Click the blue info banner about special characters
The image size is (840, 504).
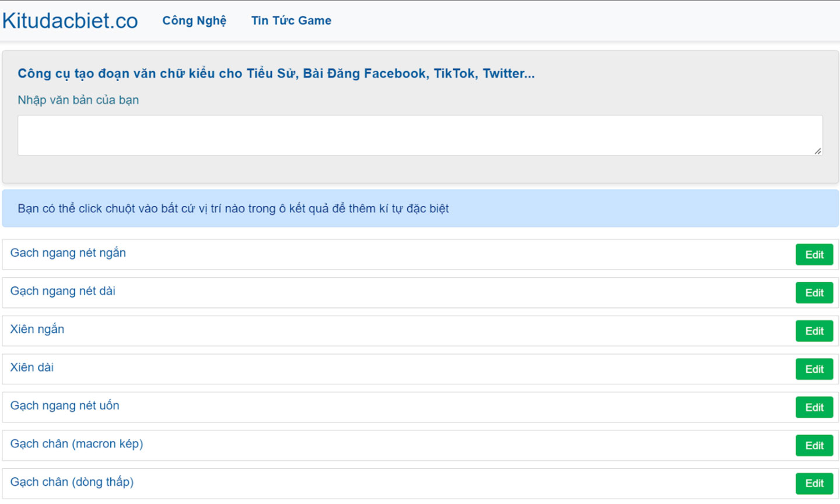[420, 208]
